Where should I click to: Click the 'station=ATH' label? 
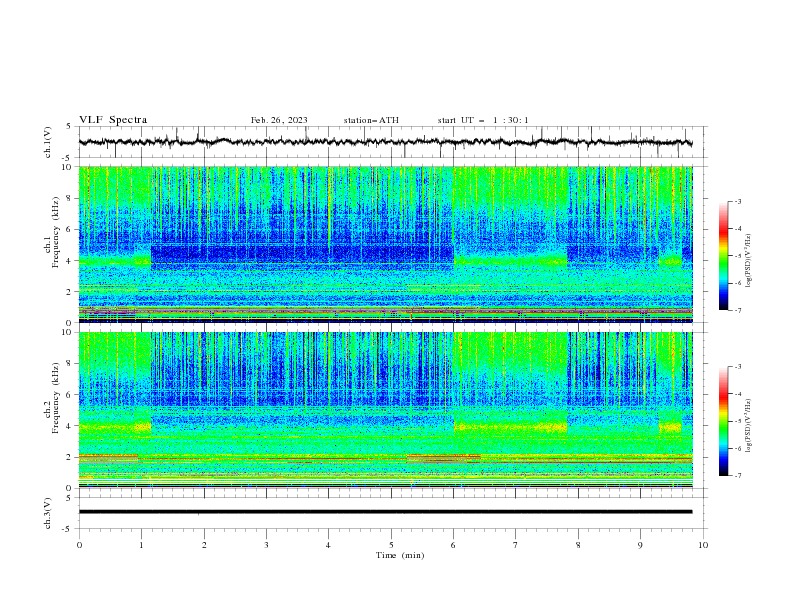click(x=371, y=120)
